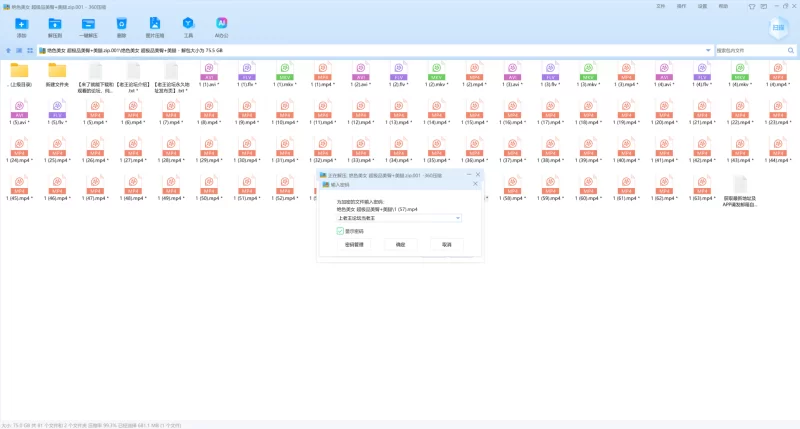Click the 确定 (OK) button
Image resolution: width=800 pixels, height=429 pixels.
(401, 244)
